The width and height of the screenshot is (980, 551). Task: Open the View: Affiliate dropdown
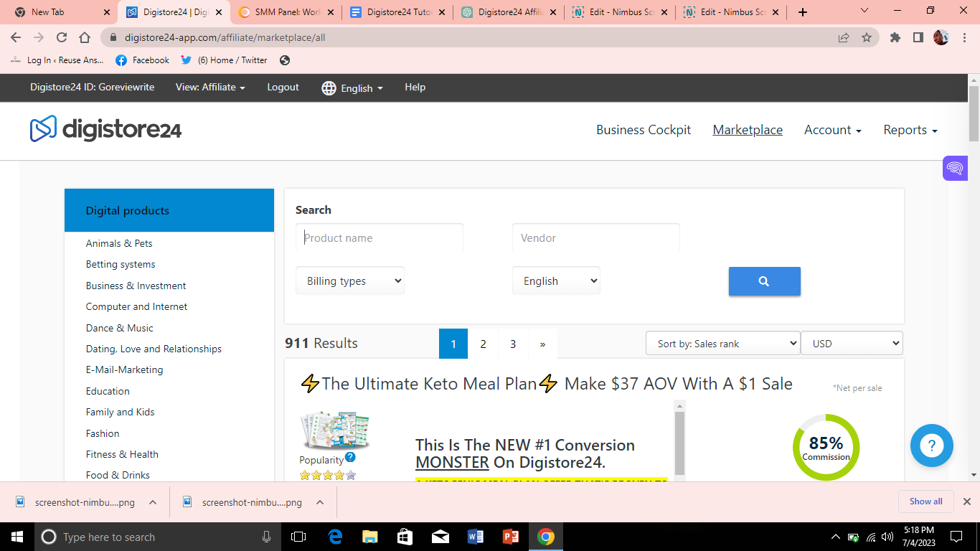coord(210,87)
